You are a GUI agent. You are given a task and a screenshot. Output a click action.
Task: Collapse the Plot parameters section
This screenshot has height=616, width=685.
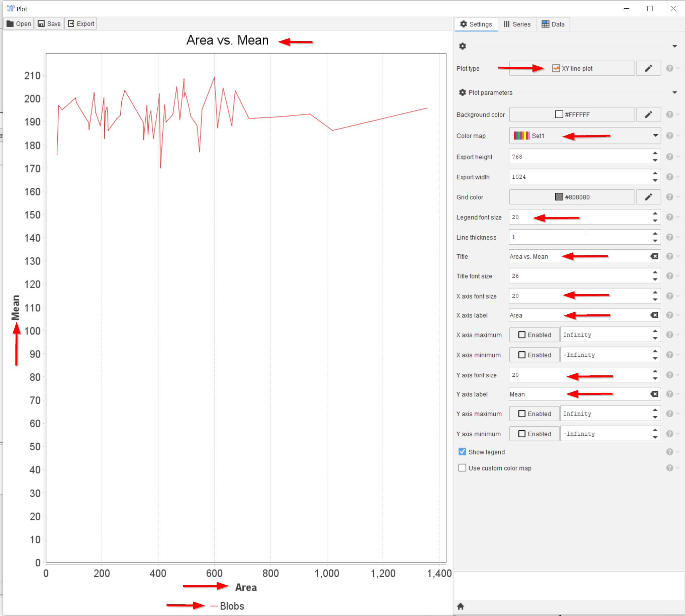tap(675, 93)
